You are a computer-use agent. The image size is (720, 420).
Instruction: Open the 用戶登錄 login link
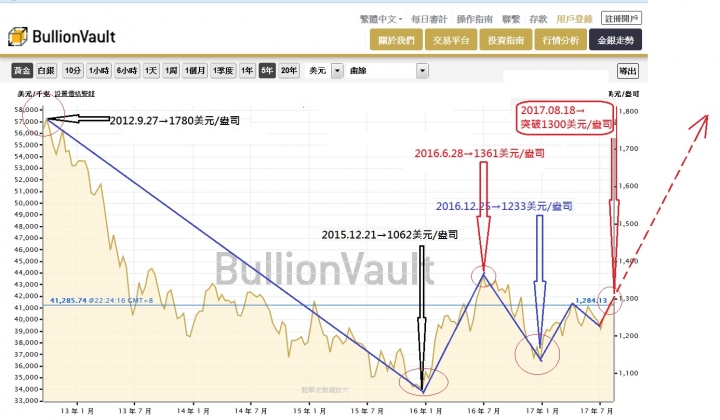(574, 19)
